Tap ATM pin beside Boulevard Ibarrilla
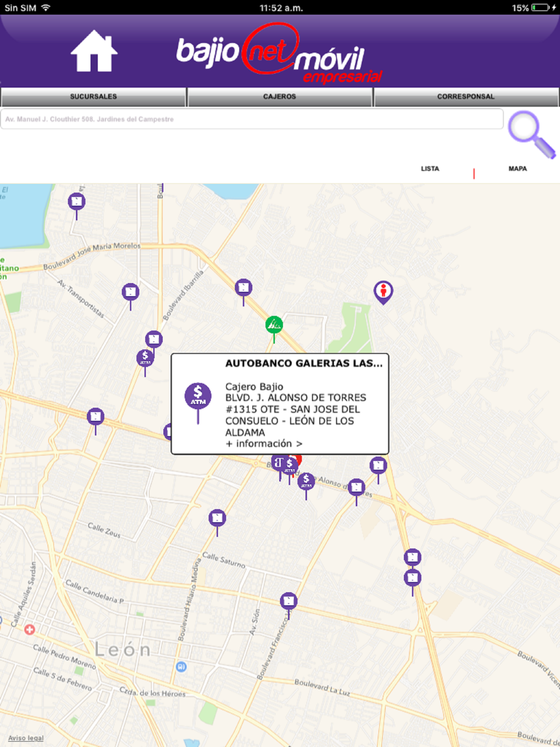 145,358
